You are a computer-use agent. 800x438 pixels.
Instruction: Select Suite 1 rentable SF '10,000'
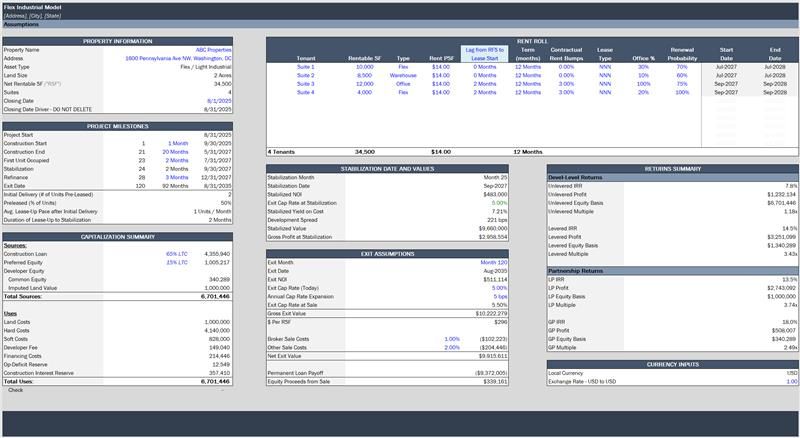pos(365,67)
